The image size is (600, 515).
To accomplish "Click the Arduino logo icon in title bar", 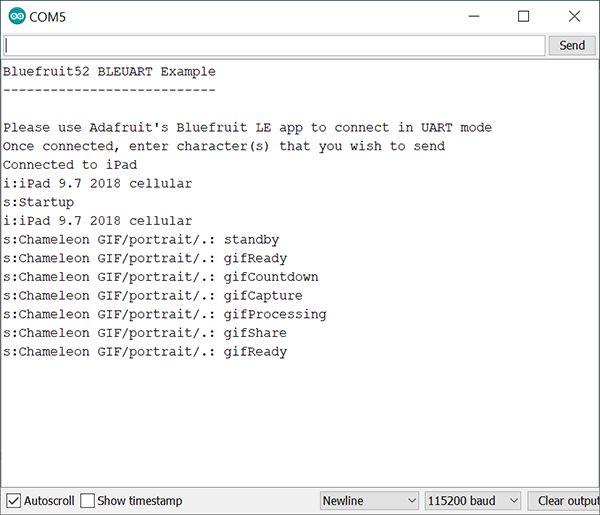I will tap(17, 16).
